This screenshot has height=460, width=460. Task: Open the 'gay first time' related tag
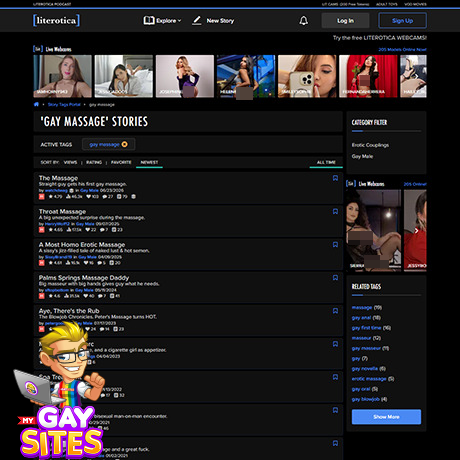tap(366, 328)
